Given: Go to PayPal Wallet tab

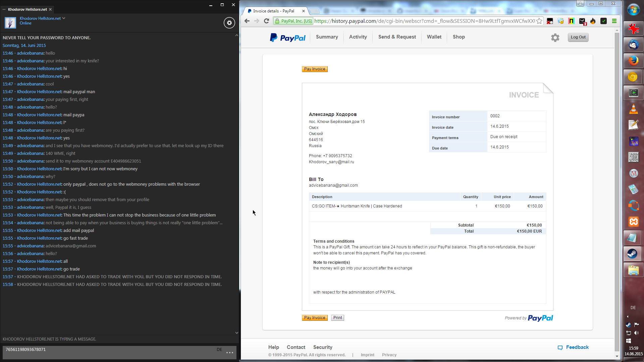Looking at the screenshot, I should [x=434, y=37].
